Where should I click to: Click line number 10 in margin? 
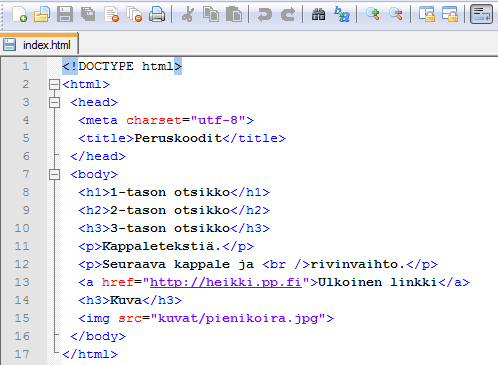click(22, 228)
